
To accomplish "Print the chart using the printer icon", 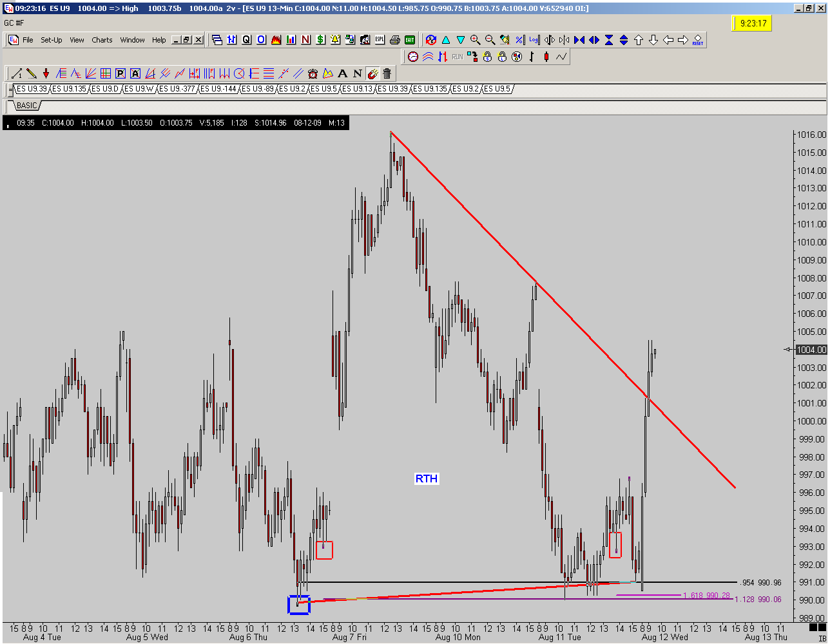I will click(395, 40).
